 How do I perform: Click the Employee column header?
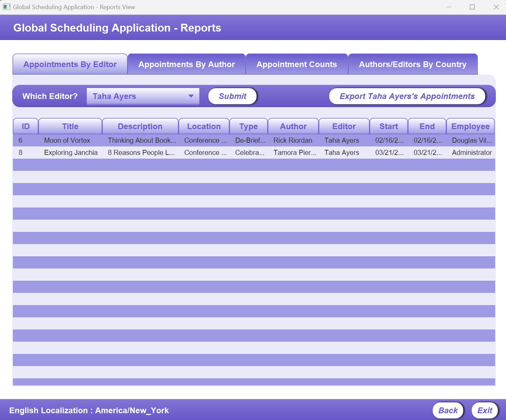click(470, 126)
